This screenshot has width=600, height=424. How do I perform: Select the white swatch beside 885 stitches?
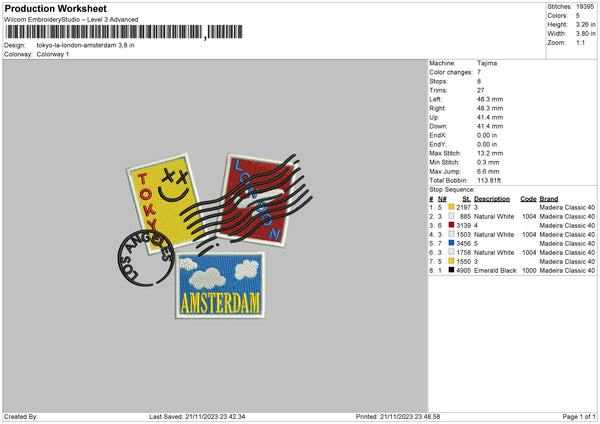point(451,216)
